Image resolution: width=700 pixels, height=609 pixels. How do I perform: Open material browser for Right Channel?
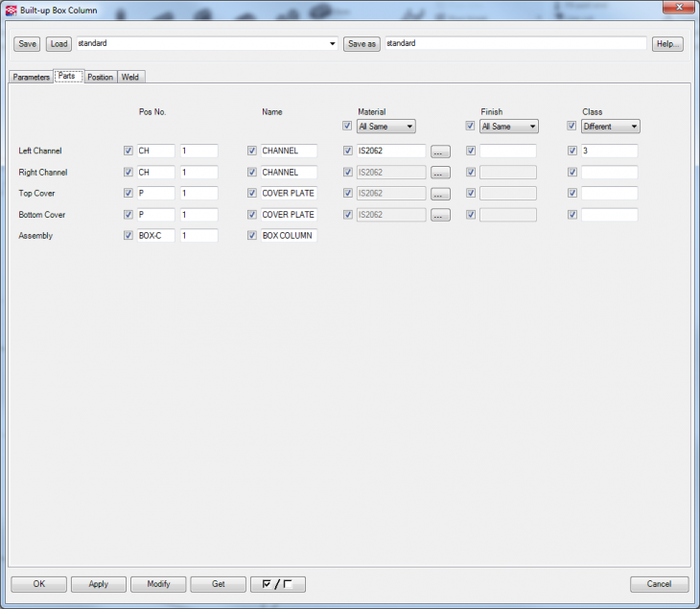440,173
